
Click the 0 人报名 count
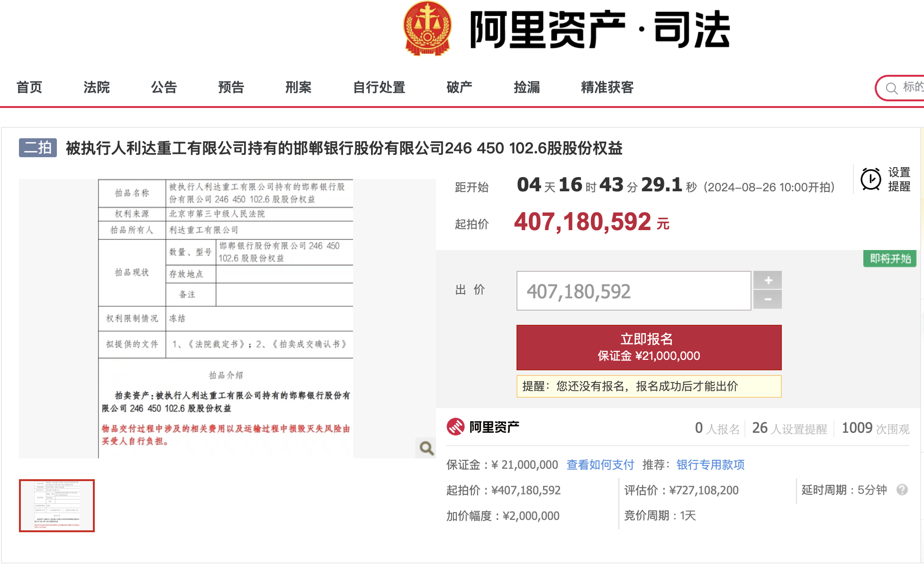pos(717,428)
